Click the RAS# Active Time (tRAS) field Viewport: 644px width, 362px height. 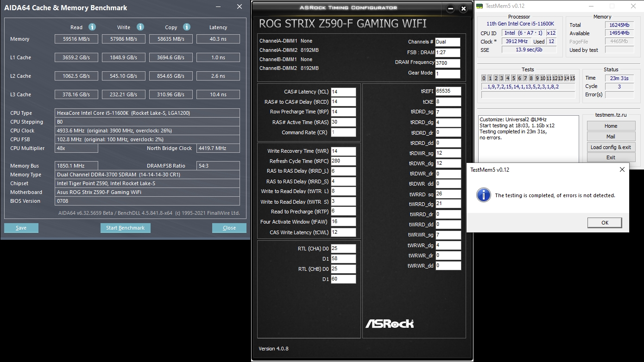(343, 122)
